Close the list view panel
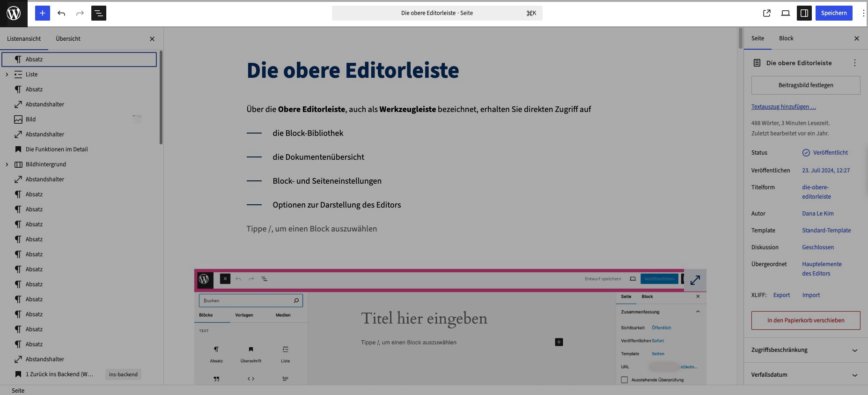The height and width of the screenshot is (395, 868). click(x=152, y=39)
